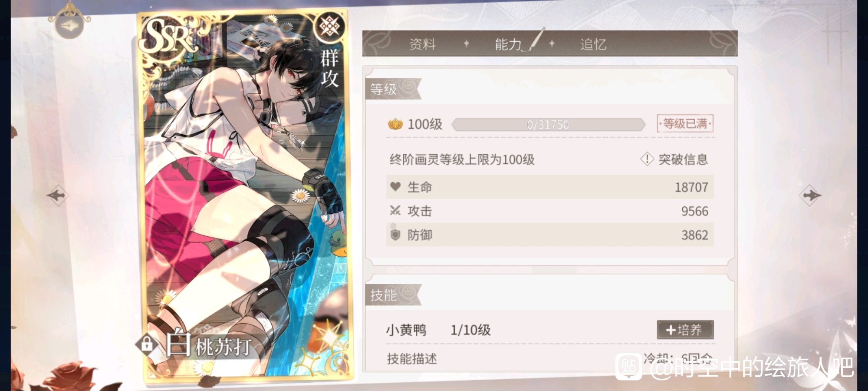Open the 技能描述 skill description
This screenshot has height=391, width=868.
[412, 359]
